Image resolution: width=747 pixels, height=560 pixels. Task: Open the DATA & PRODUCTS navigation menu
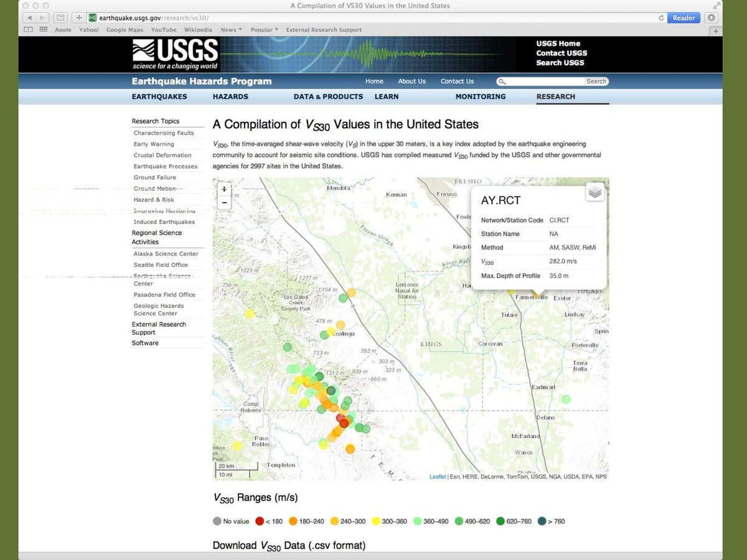point(328,96)
